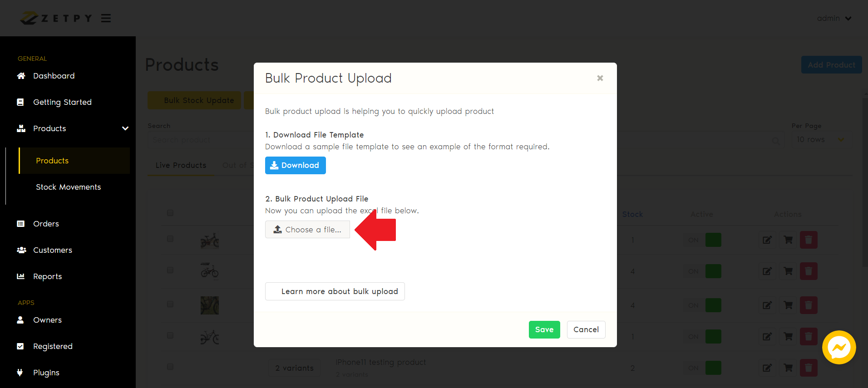868x388 pixels.
Task: Open the Per Page rows dropdown
Action: 820,140
